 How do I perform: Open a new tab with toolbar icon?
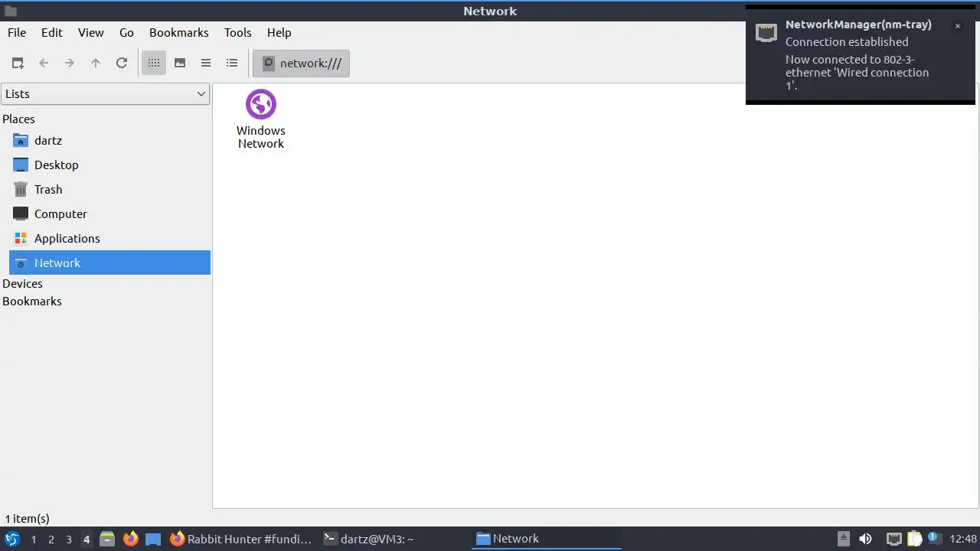[18, 63]
